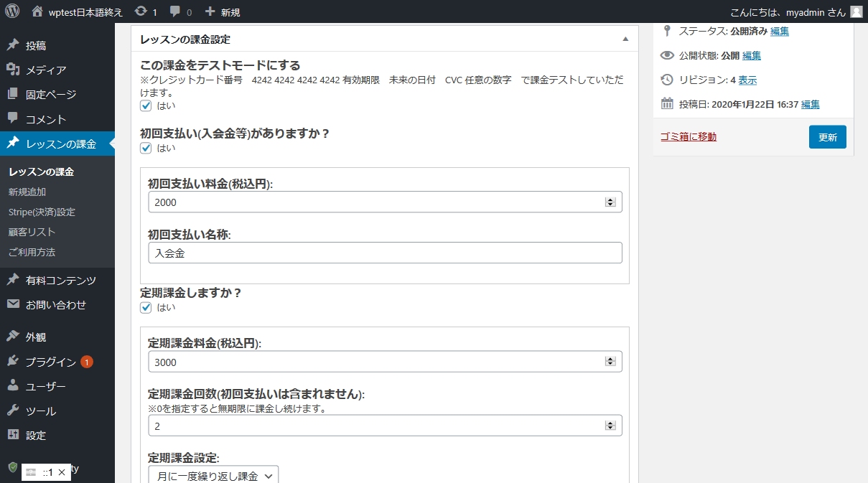This screenshot has height=483, width=868.
Task: Click ゴミ箱に移動 link
Action: click(x=688, y=136)
